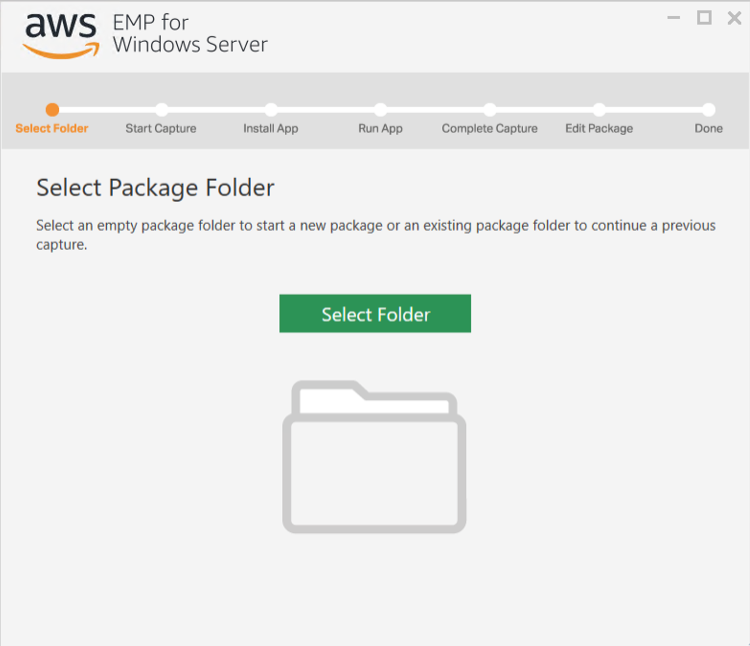Click the progress dot above Run App
This screenshot has width=750, height=646.
[x=381, y=109]
